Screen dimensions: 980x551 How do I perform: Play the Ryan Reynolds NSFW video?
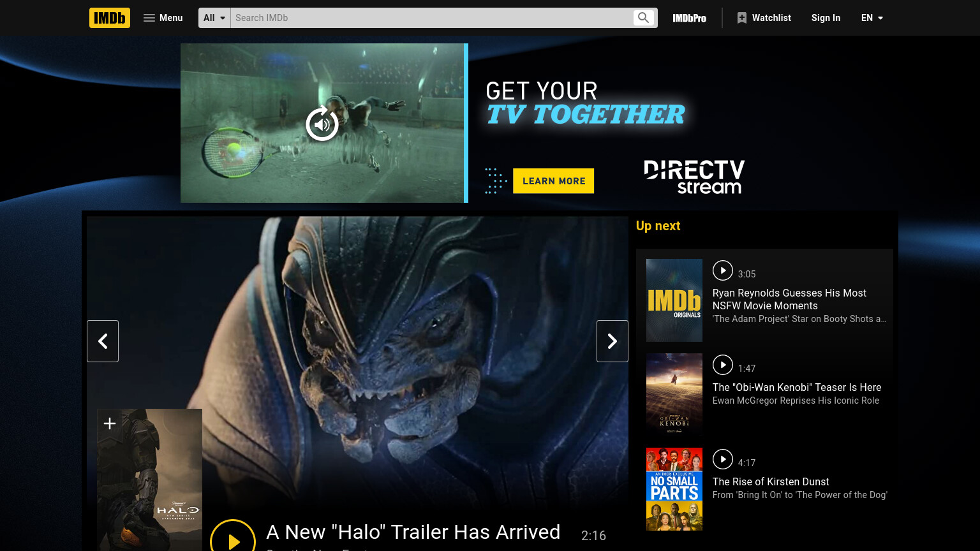pos(723,270)
